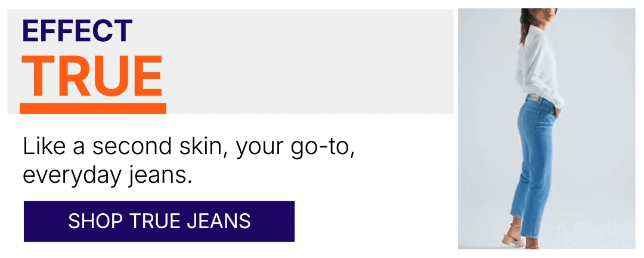Click the "everyday jeans." text line

(107, 176)
